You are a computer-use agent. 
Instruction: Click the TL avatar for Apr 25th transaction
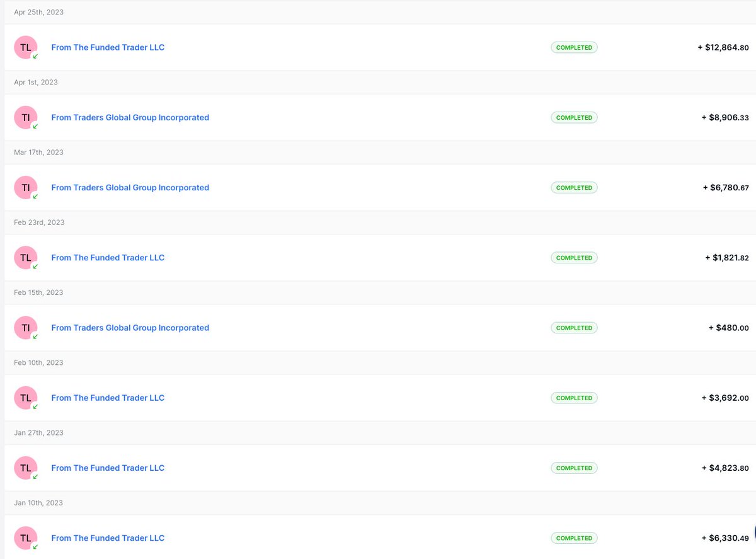pyautogui.click(x=26, y=47)
